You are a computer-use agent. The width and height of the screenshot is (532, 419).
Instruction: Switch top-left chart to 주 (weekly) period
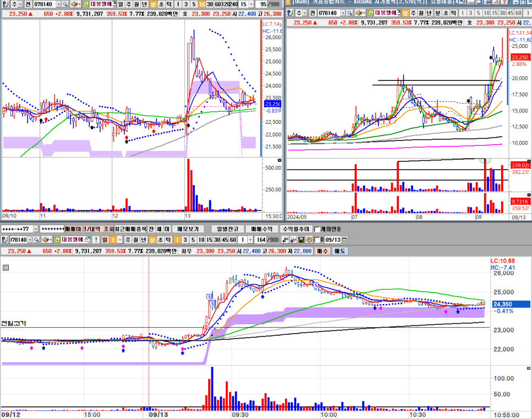coord(128,4)
